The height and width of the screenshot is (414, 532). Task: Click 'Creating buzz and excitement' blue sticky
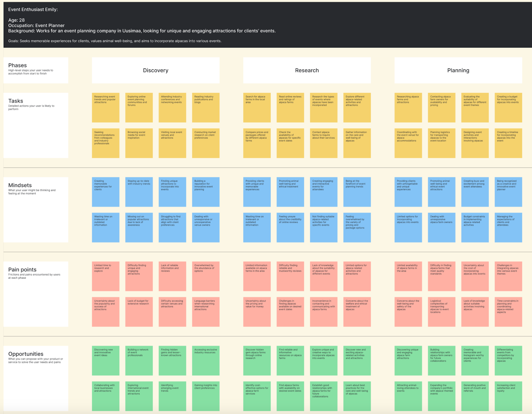click(475, 192)
